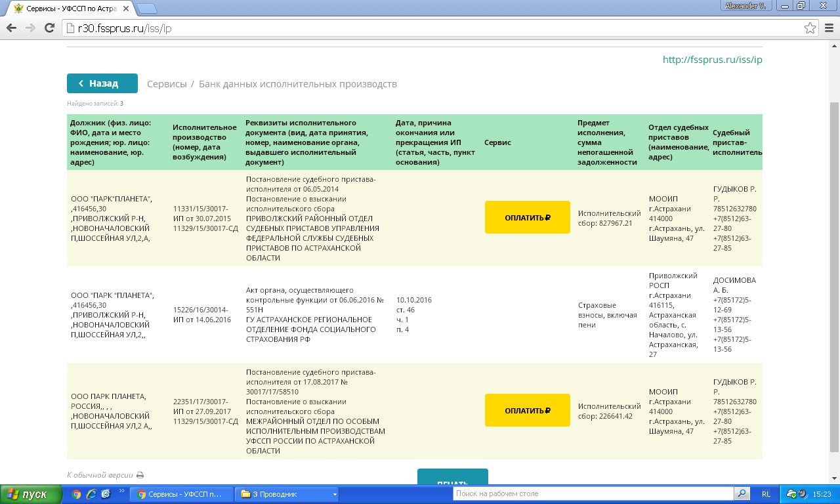Click the taskbar clock showing 15:23
840x504 pixels.
822,494
